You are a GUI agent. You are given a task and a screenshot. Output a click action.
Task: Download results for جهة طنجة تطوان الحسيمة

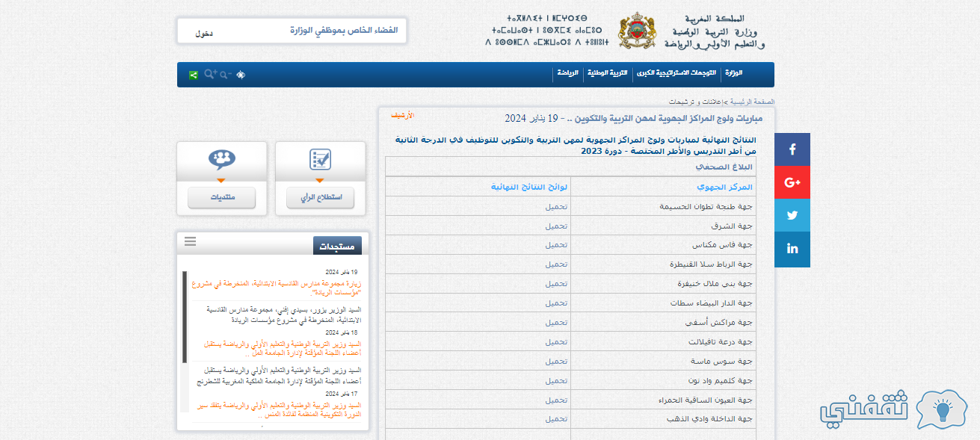tap(555, 206)
